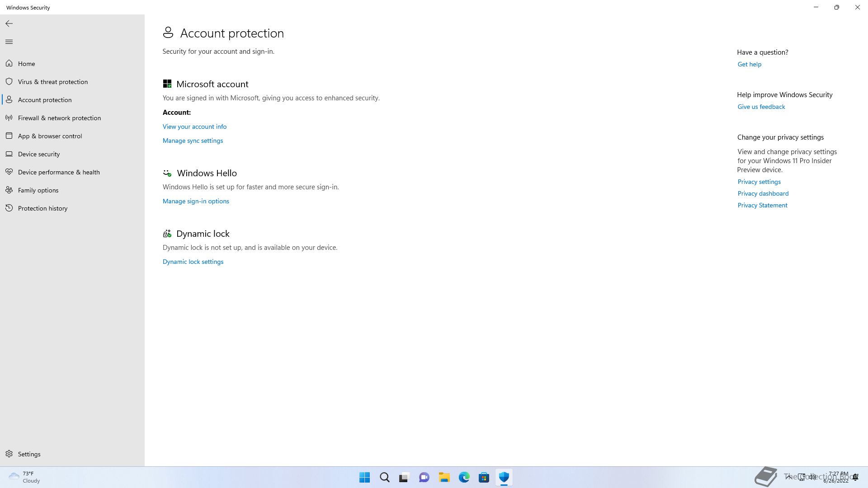This screenshot has width=868, height=488.
Task: Click the Account protection page title
Action: point(232,33)
